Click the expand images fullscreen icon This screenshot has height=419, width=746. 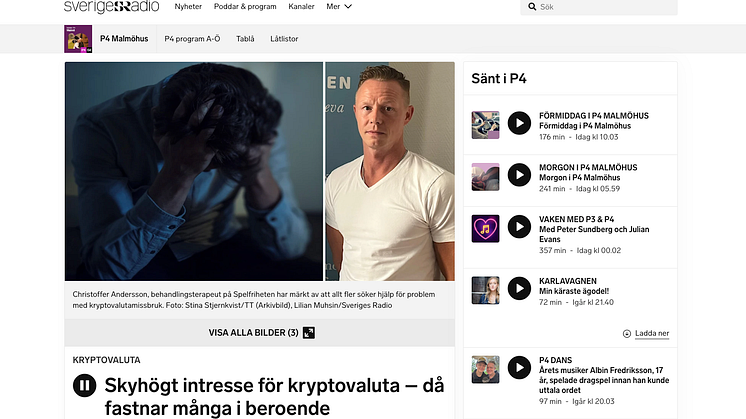pyautogui.click(x=309, y=332)
